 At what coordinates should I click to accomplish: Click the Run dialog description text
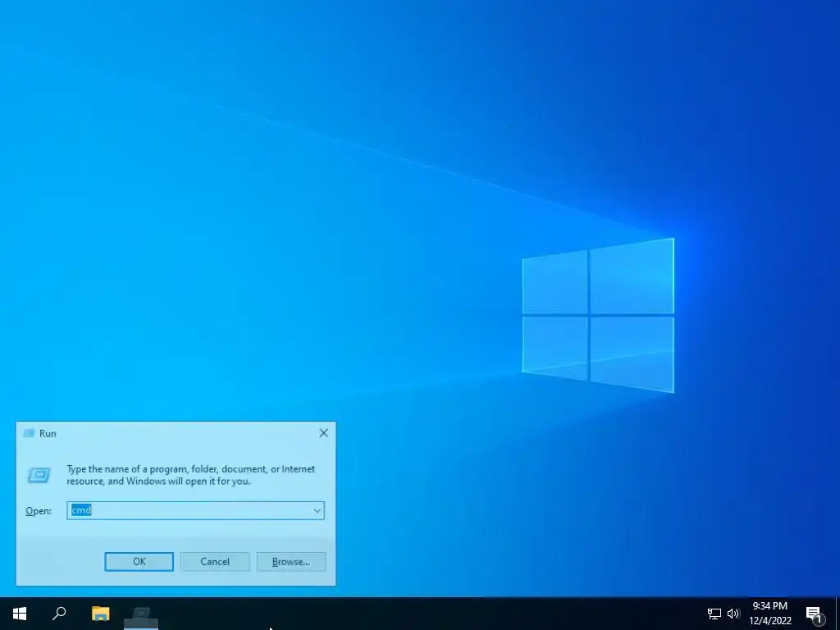point(190,475)
